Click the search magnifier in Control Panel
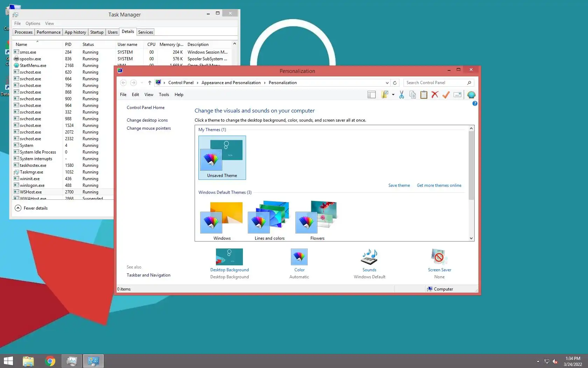This screenshot has height=368, width=588. 469,83
